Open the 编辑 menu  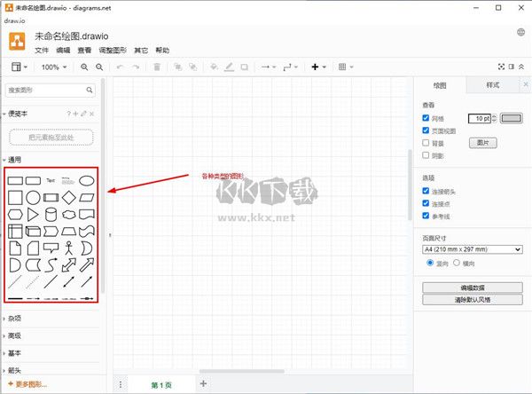click(63, 51)
